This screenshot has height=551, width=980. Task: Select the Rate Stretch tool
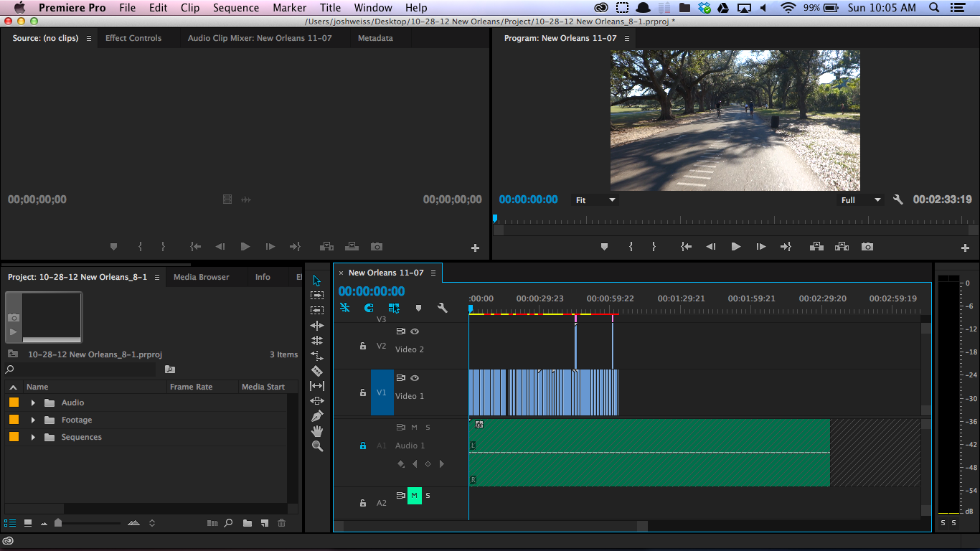point(317,356)
